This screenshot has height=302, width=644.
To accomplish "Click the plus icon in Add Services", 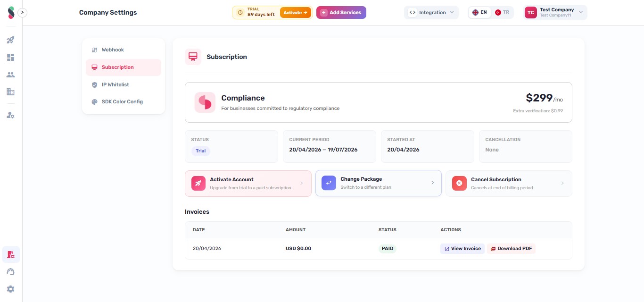I will [x=324, y=13].
